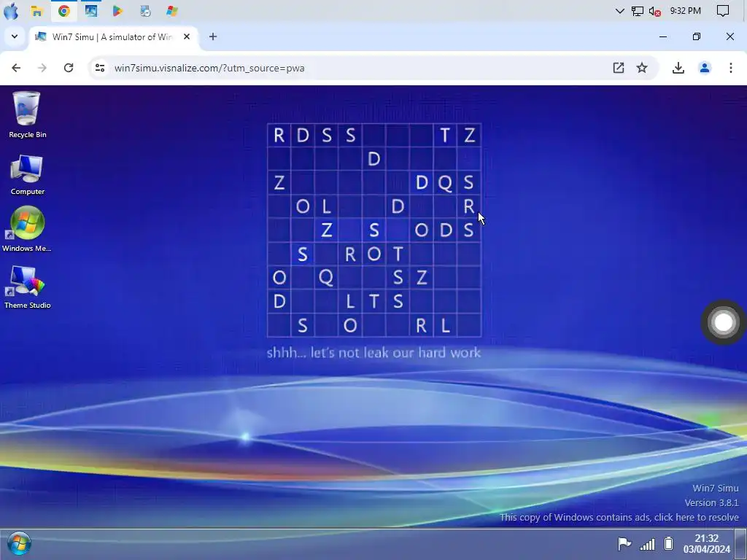
Task: Bookmark this page with the star icon
Action: click(642, 68)
